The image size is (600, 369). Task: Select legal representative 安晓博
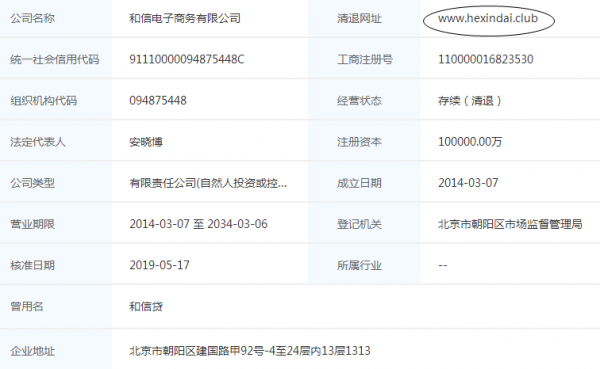(x=146, y=142)
